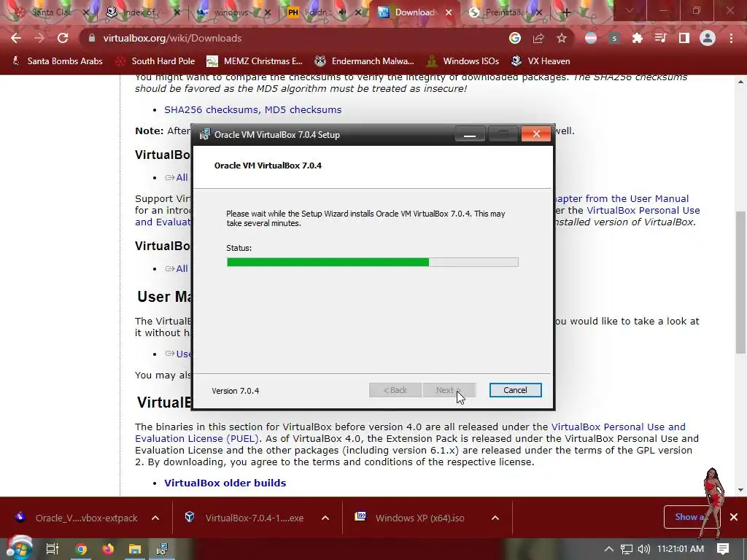Expand options for Windows XP (x64).iso download
747x560 pixels.
tap(495, 518)
